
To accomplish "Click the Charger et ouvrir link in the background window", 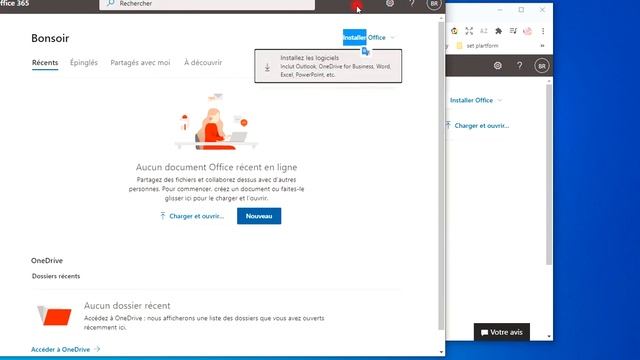I will 482,126.
